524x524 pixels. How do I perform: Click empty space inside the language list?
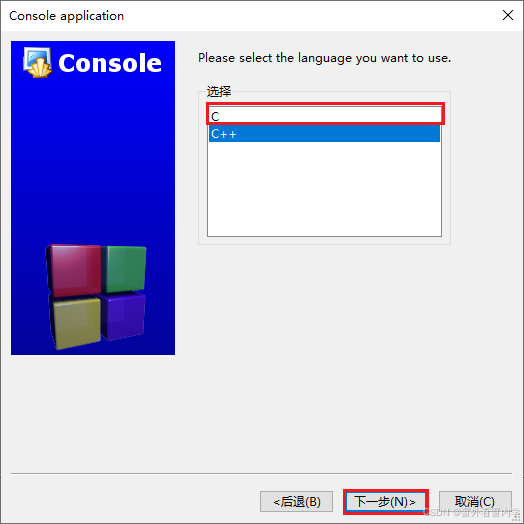pos(324,189)
